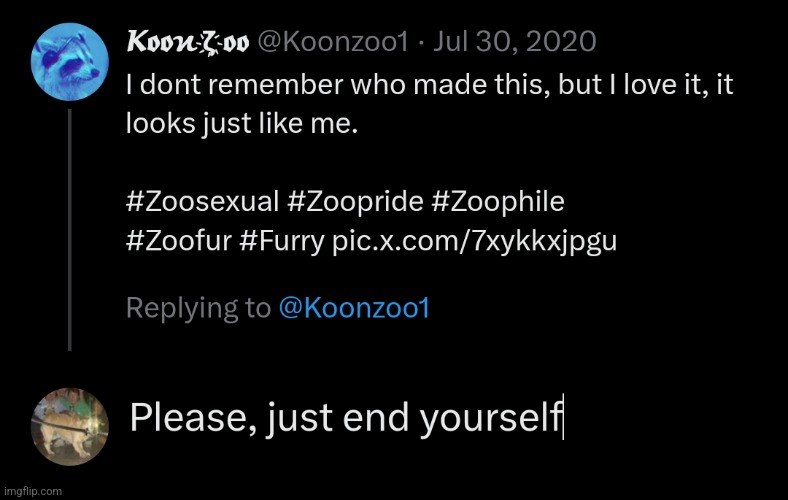Click the replier's dog photo avatar
Image resolution: width=788 pixels, height=500 pixels.
click(x=69, y=425)
